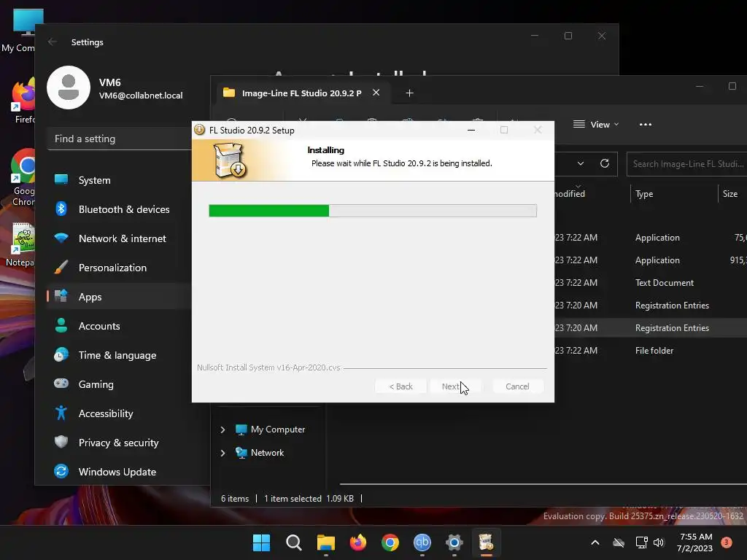Screen dimensions: 747x560
Task: Click the Settings back arrow
Action: pyautogui.click(x=53, y=42)
